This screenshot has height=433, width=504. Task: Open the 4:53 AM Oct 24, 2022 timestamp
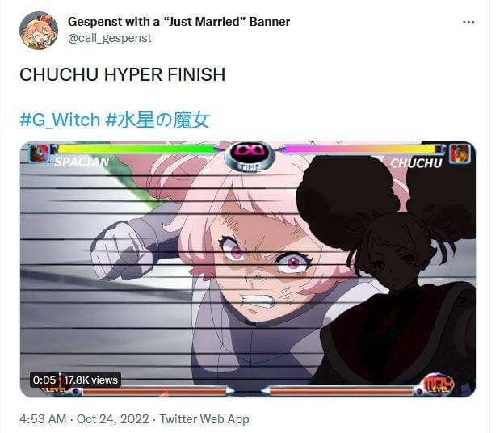(84, 419)
